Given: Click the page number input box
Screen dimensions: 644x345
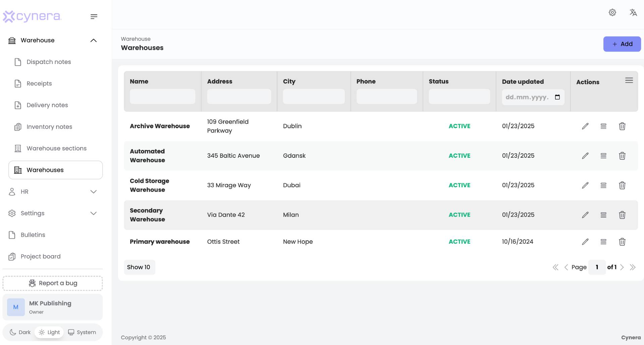Looking at the screenshot, I should pos(597,267).
